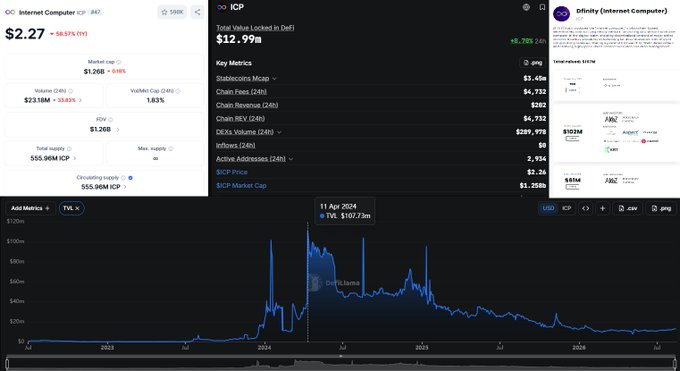
Task: Open the $ICP Market Cap link
Action: click(241, 186)
